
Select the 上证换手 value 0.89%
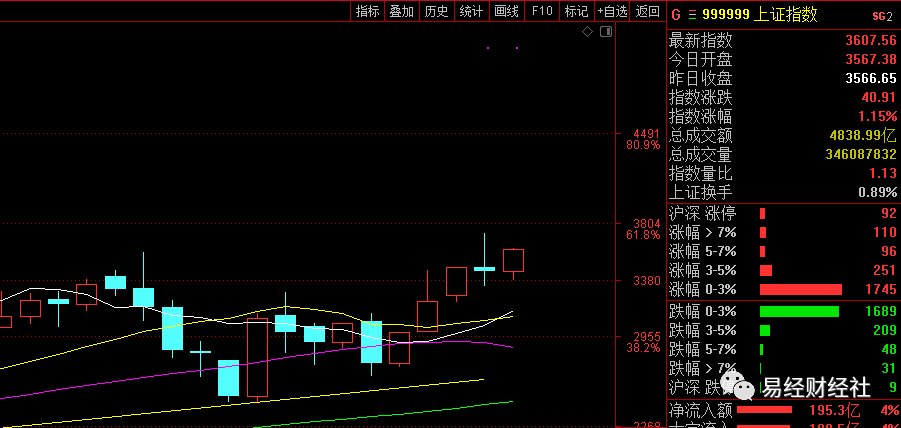click(x=877, y=192)
